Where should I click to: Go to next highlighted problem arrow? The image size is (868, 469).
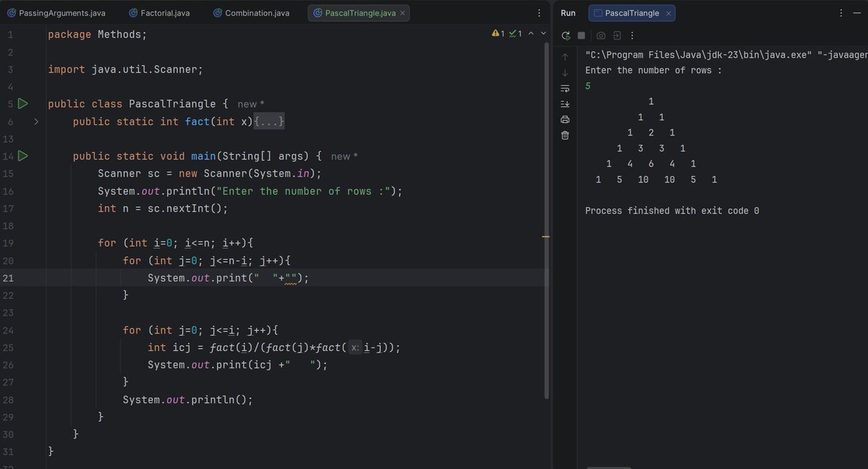click(x=543, y=33)
